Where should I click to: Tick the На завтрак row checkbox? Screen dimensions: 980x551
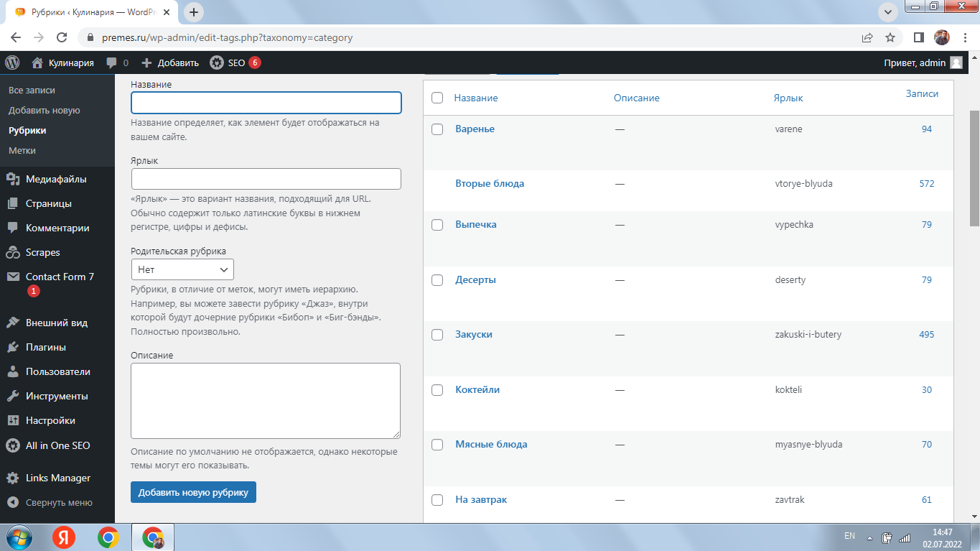tap(437, 500)
